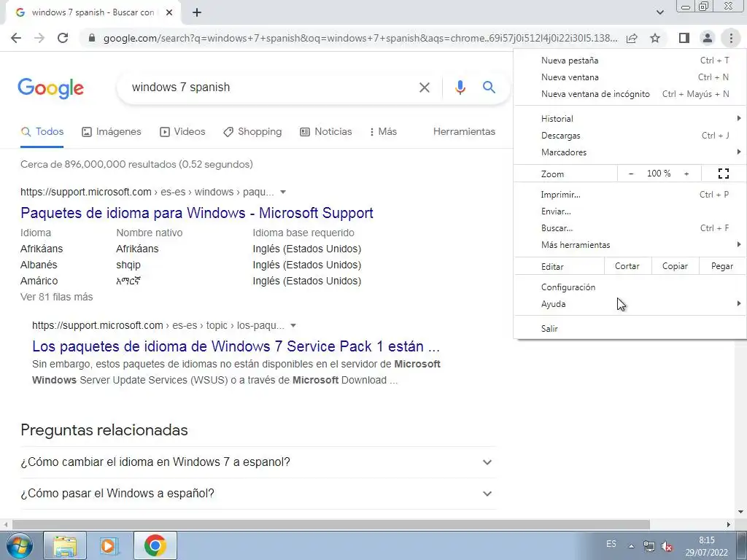Viewport: 747px width, 560px height.
Task: Open the profile avatar icon
Action: click(x=708, y=38)
